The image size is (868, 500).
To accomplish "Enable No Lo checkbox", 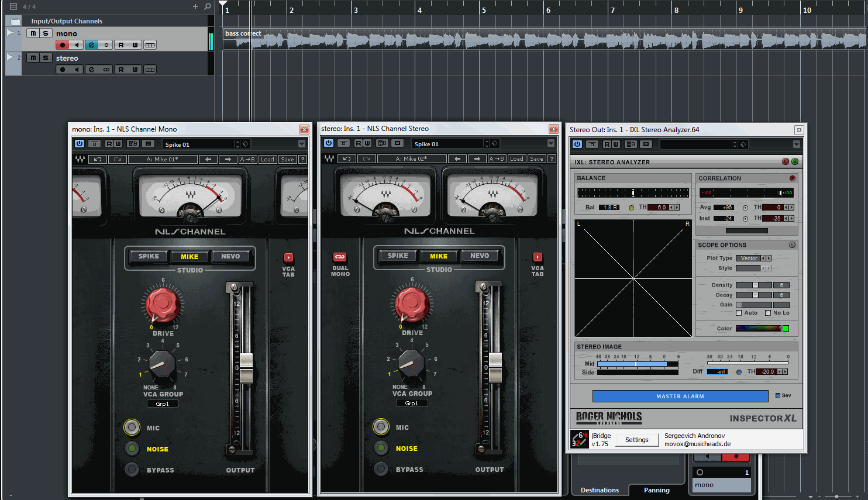I will pos(768,313).
